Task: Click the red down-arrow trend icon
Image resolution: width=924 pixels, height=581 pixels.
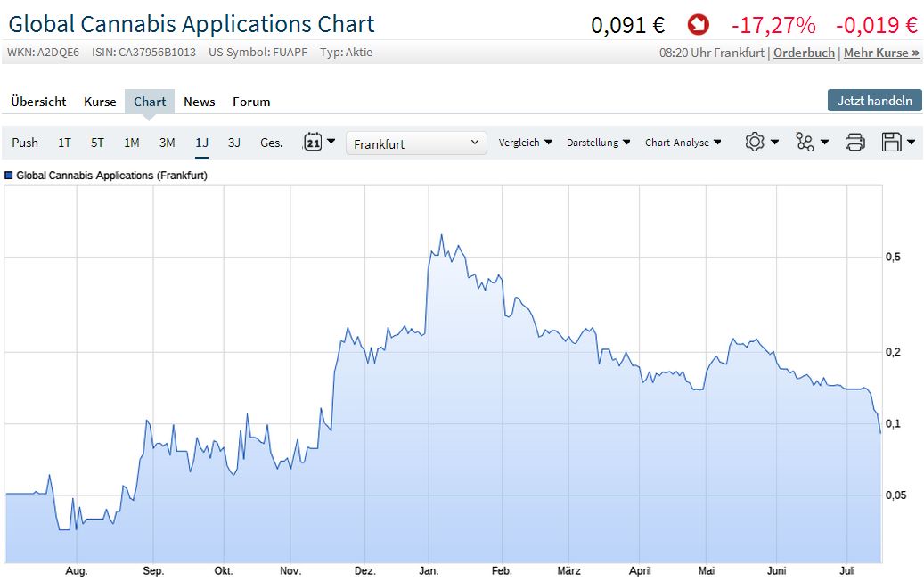Action: [699, 25]
